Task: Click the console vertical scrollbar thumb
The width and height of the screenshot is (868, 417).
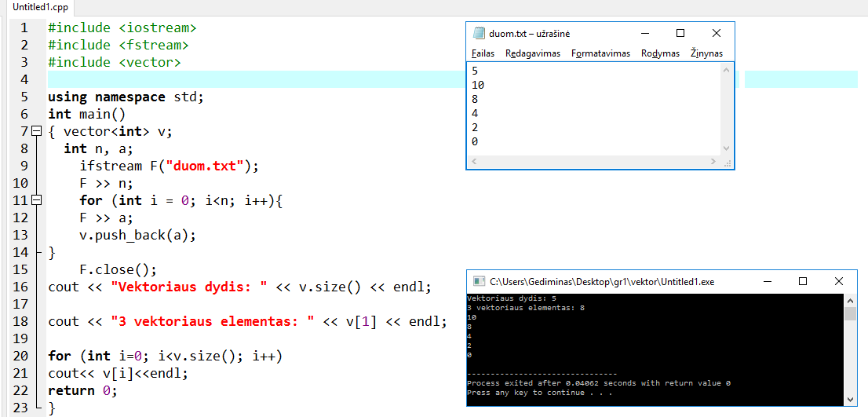Action: click(851, 313)
